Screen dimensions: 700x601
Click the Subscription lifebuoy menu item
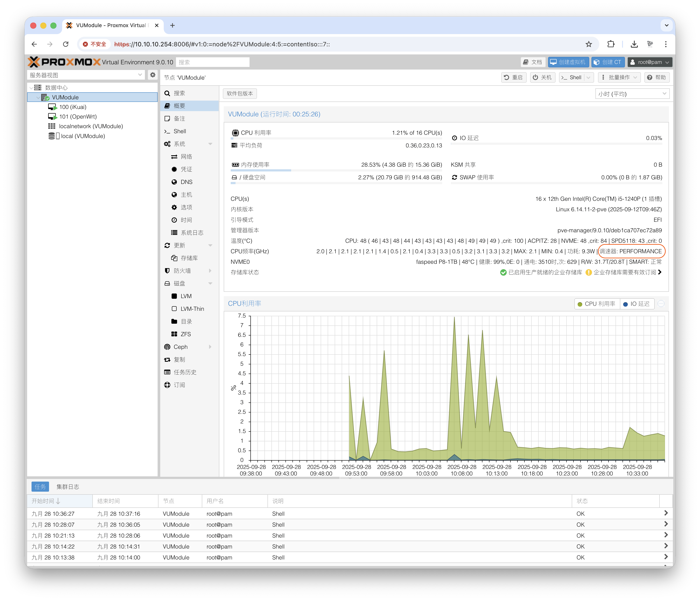[179, 385]
